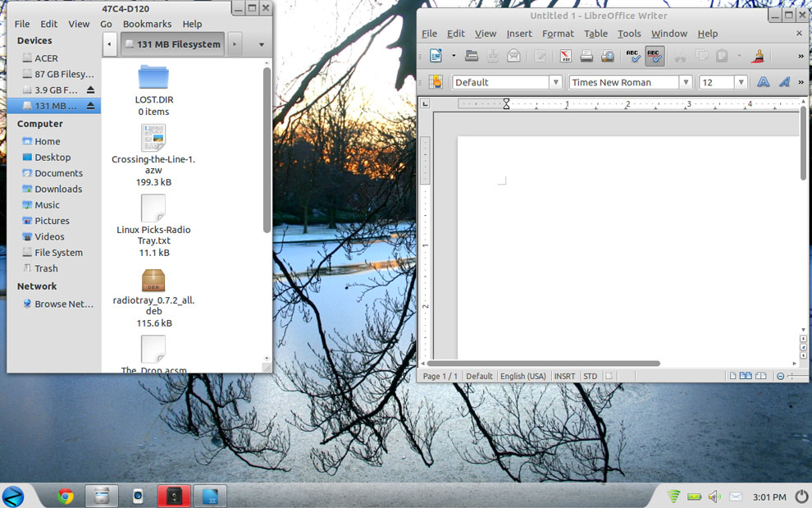The width and height of the screenshot is (812, 508).
Task: Click file manager vertical scrollbar
Action: click(267, 150)
